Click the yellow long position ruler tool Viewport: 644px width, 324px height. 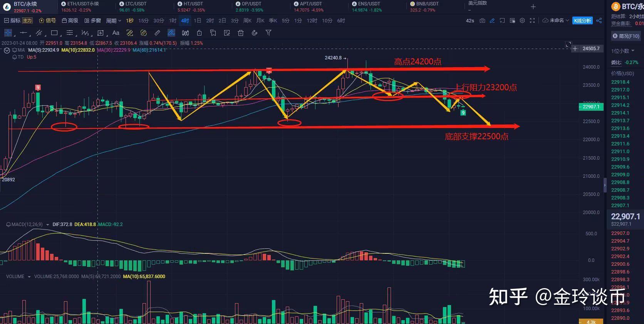[x=130, y=33]
